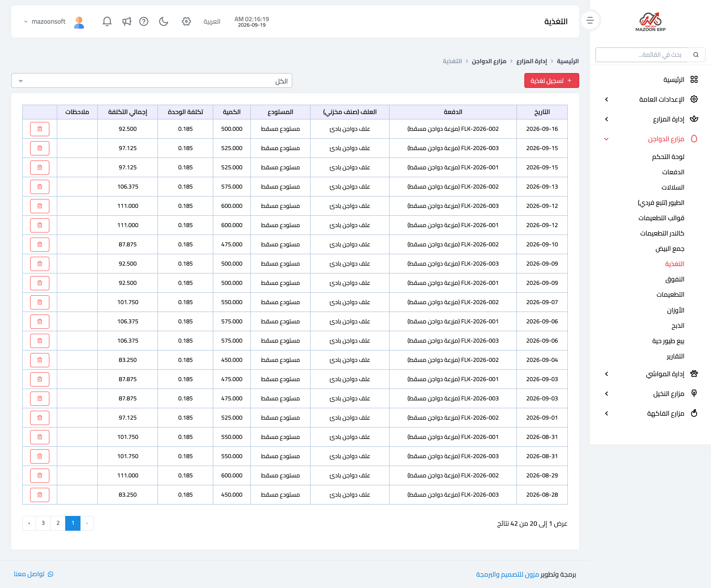
Task: Click 'مزارع الدواجن' breadcrumb link
Action: [x=489, y=61]
